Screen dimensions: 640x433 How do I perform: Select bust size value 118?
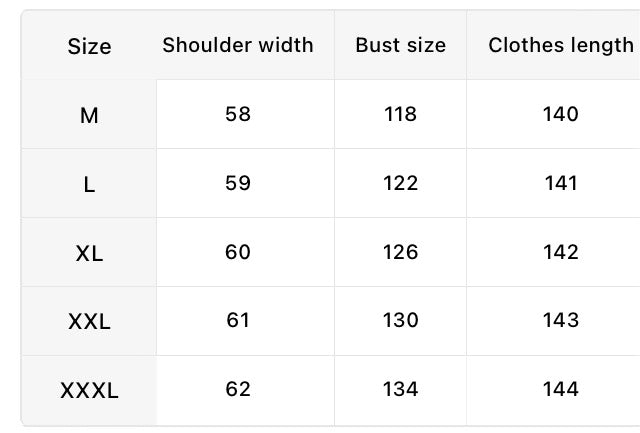coord(400,114)
